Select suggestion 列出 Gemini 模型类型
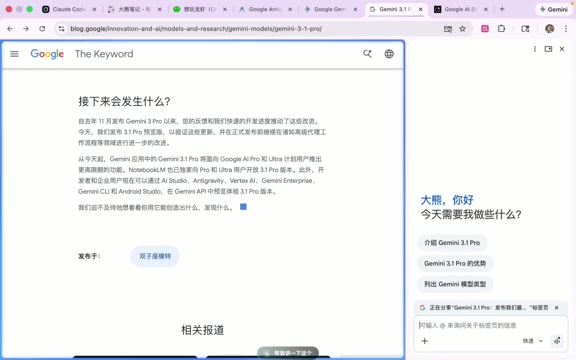This screenshot has width=576, height=360. [455, 284]
